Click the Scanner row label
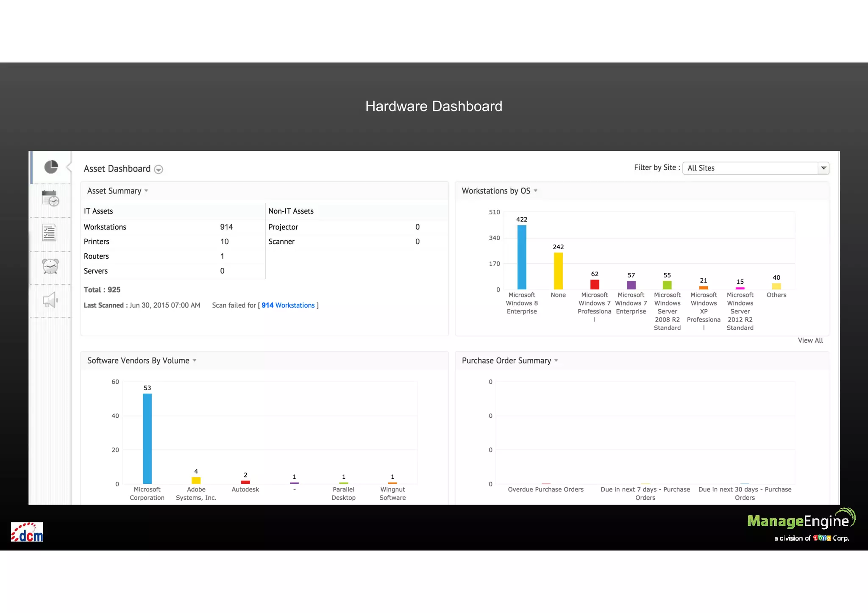This screenshot has width=868, height=613. click(281, 241)
